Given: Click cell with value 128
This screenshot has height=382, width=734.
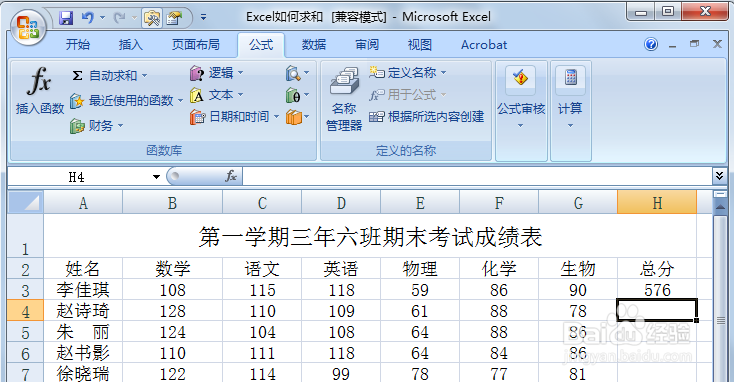Looking at the screenshot, I should (x=172, y=311).
